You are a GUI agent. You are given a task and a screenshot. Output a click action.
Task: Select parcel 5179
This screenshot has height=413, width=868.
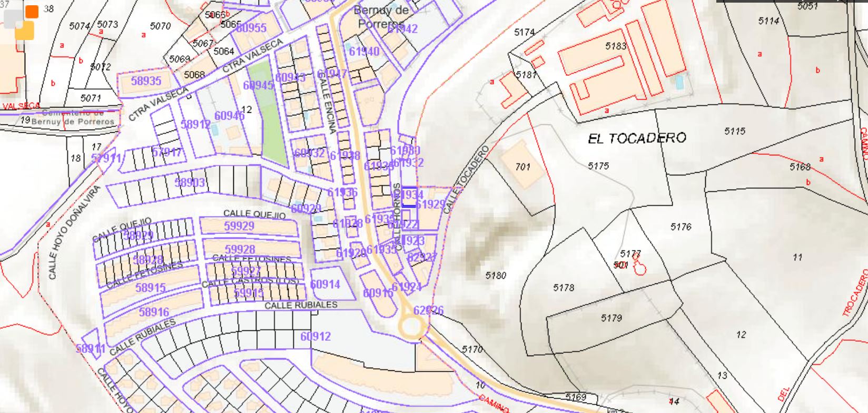pos(611,318)
